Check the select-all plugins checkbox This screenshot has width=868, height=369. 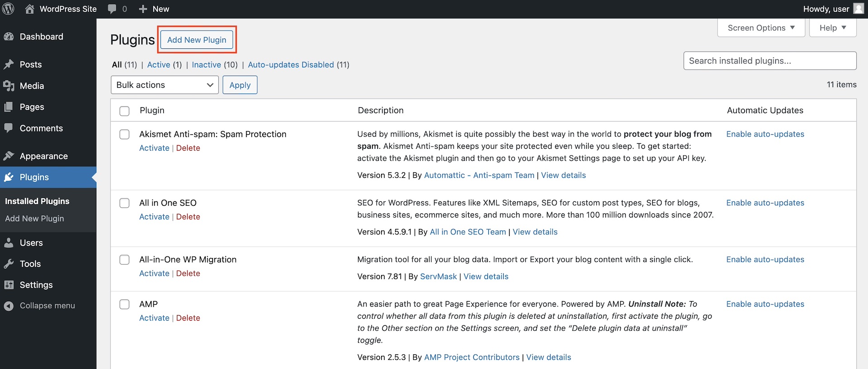[124, 111]
